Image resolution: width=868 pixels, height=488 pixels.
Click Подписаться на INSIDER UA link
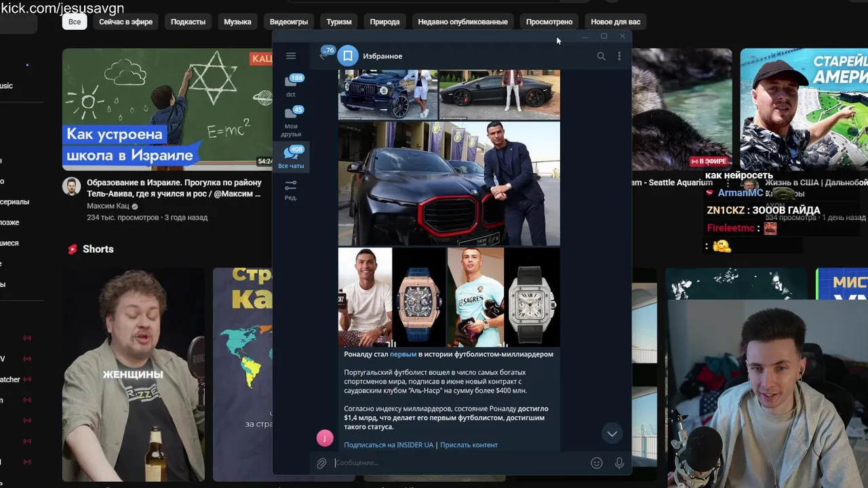tap(389, 445)
